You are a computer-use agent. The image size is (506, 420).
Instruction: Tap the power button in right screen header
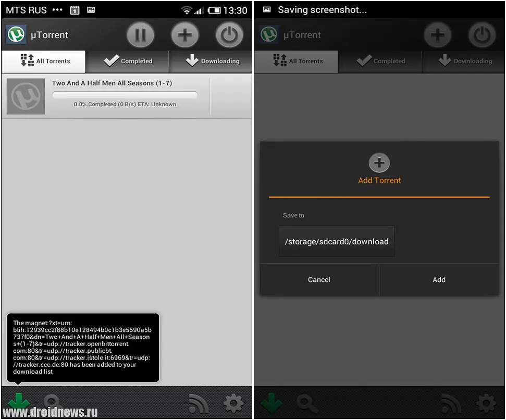pos(482,35)
